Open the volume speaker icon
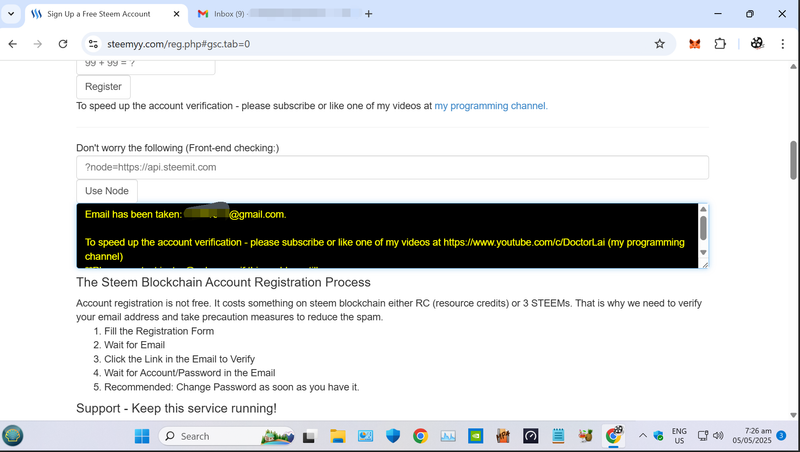Viewport: 800px width, 452px height. 718,436
